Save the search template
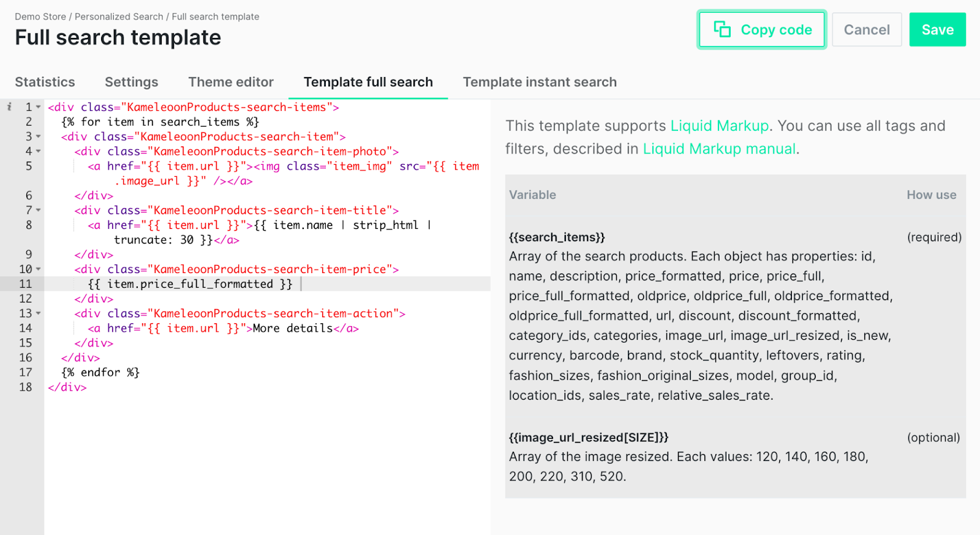980x535 pixels. point(937,29)
